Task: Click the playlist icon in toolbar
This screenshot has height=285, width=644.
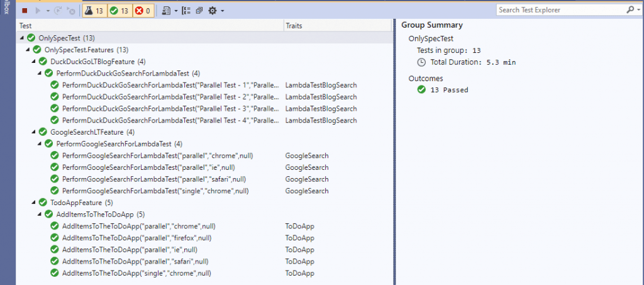Action: click(x=166, y=11)
